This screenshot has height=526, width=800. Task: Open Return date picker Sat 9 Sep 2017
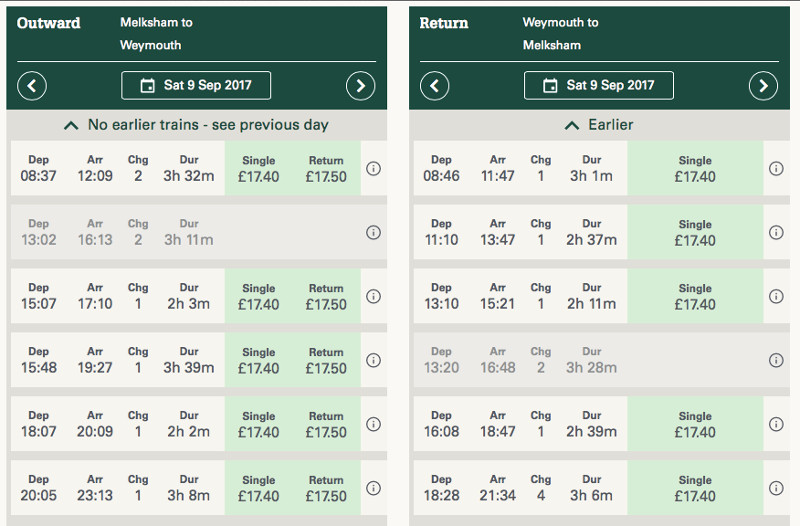598,86
